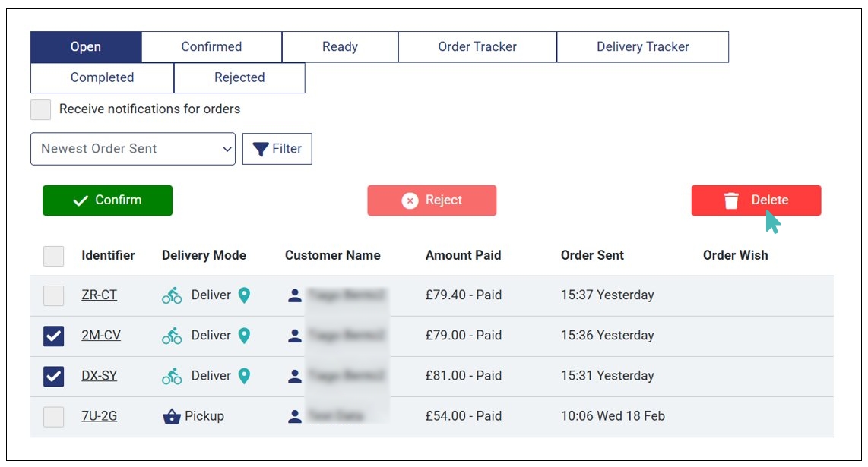
Task: Tick the select-all checkbox in table header
Action: 54,256
